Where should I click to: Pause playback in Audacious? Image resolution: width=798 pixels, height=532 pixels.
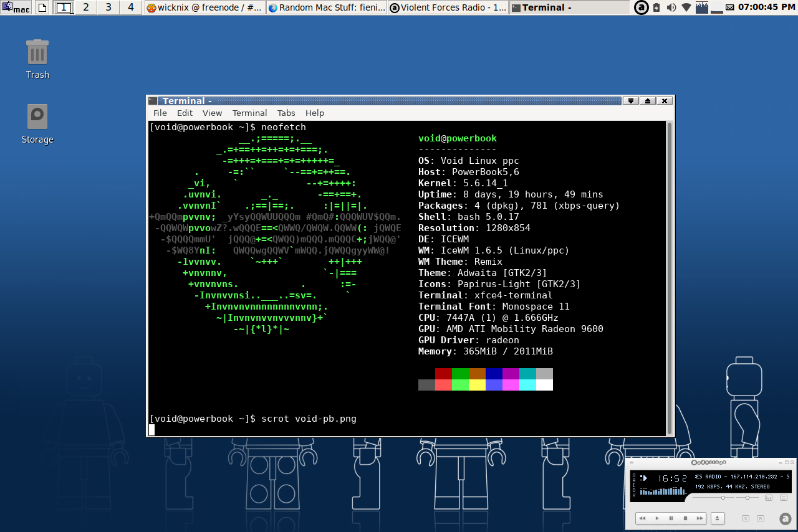pyautogui.click(x=671, y=518)
